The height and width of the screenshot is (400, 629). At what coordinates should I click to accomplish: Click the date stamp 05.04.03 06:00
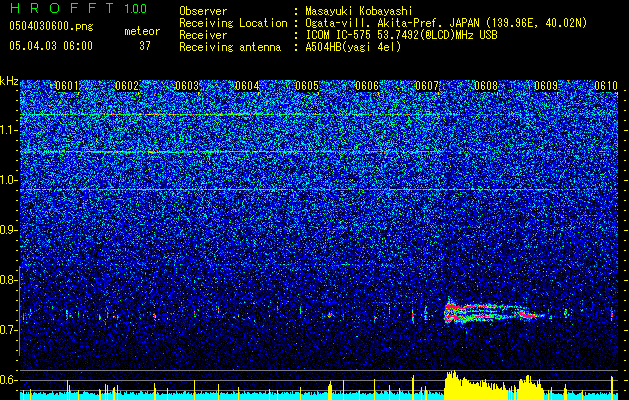click(x=51, y=46)
